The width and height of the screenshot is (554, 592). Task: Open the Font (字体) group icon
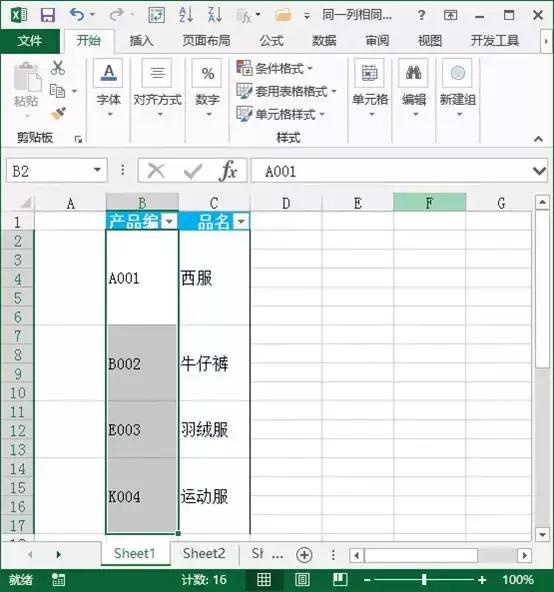tap(108, 73)
